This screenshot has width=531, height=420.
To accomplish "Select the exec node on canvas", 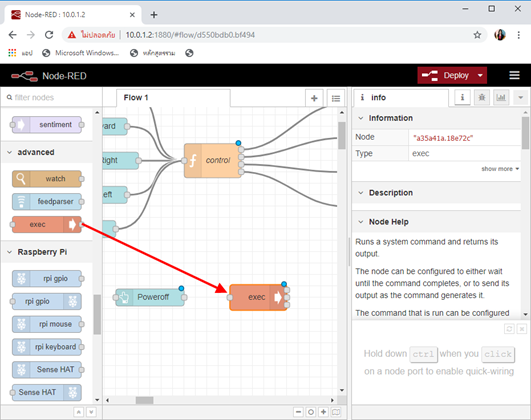I will point(258,297).
